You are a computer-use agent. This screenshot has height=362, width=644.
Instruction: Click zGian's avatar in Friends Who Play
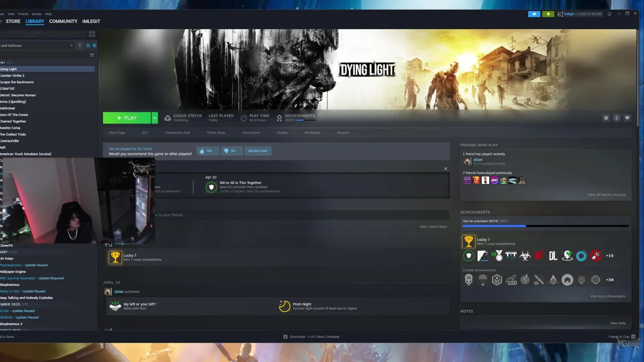[467, 161]
